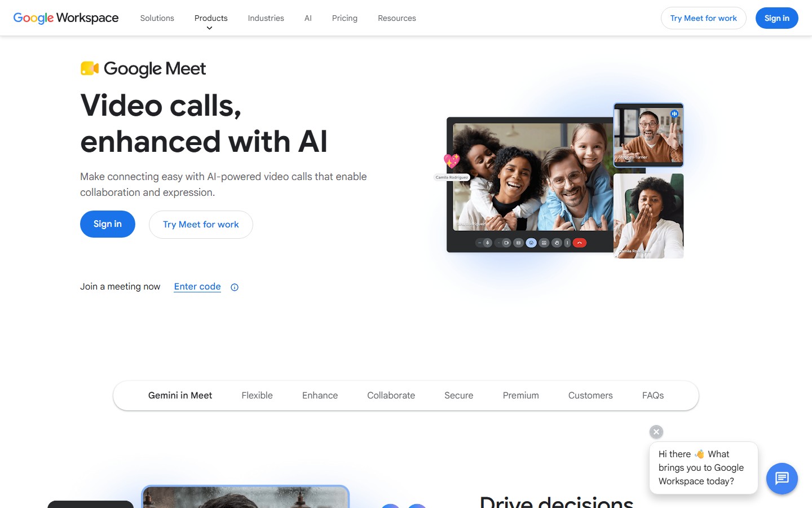The image size is (812, 508).
Task: Click the chat greeting message bubble
Action: click(x=703, y=468)
